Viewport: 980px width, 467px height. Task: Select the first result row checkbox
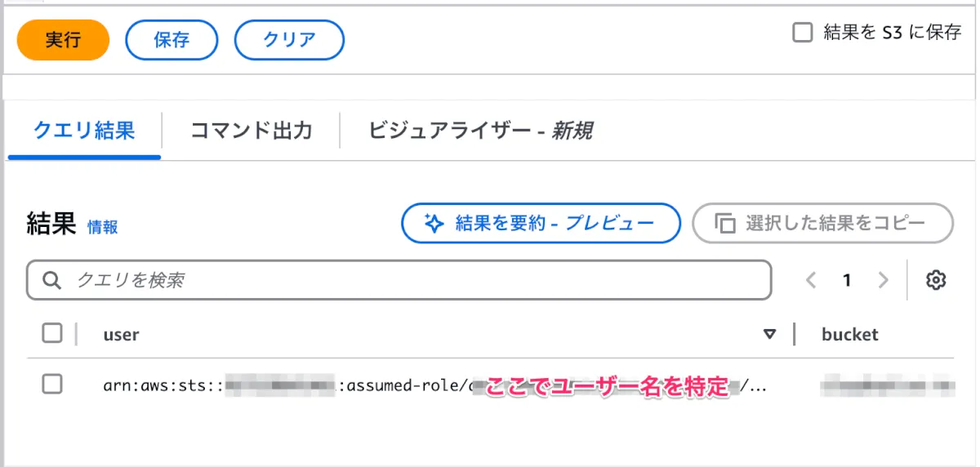tap(52, 384)
